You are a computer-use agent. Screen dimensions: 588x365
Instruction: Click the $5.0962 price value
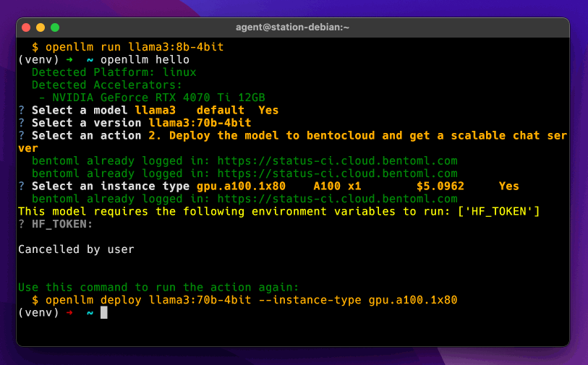click(440, 186)
